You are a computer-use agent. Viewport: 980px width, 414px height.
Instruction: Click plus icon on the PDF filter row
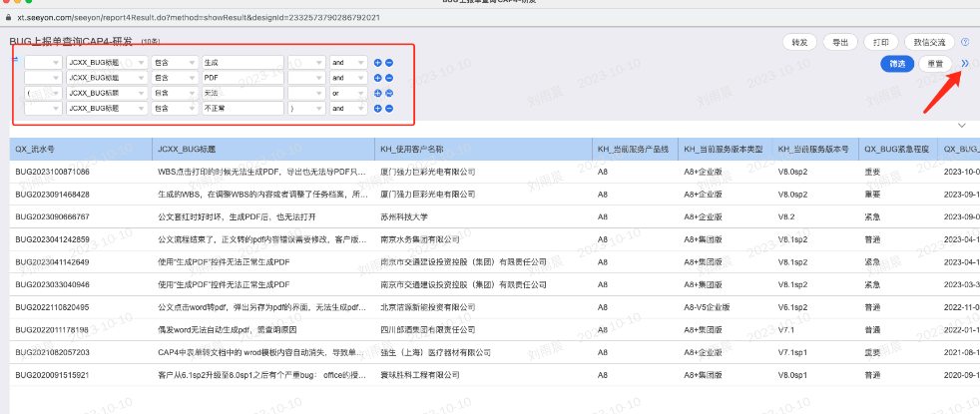click(378, 77)
